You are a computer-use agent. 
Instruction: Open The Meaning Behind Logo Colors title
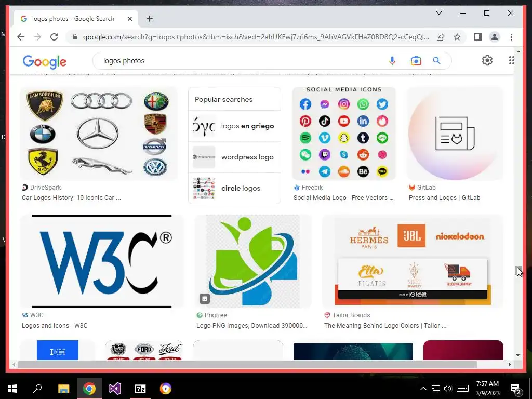[x=385, y=326]
